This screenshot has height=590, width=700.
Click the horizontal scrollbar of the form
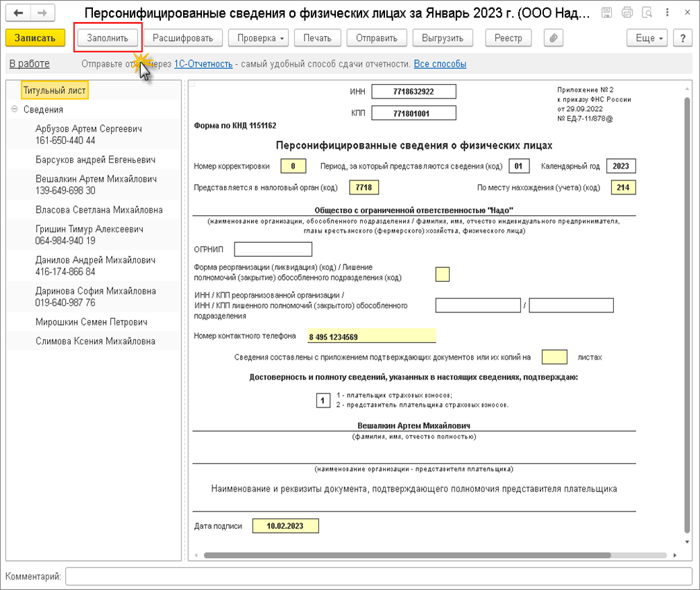click(407, 555)
